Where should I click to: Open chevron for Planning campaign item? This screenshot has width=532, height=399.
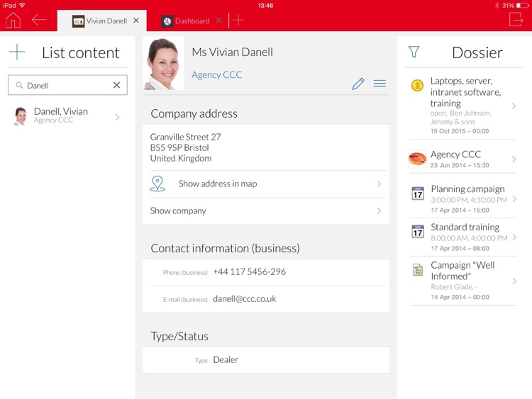pyautogui.click(x=514, y=198)
